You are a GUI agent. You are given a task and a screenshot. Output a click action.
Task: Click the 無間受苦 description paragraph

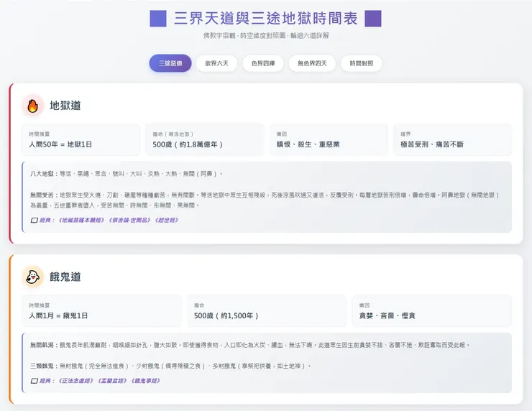pos(265,200)
